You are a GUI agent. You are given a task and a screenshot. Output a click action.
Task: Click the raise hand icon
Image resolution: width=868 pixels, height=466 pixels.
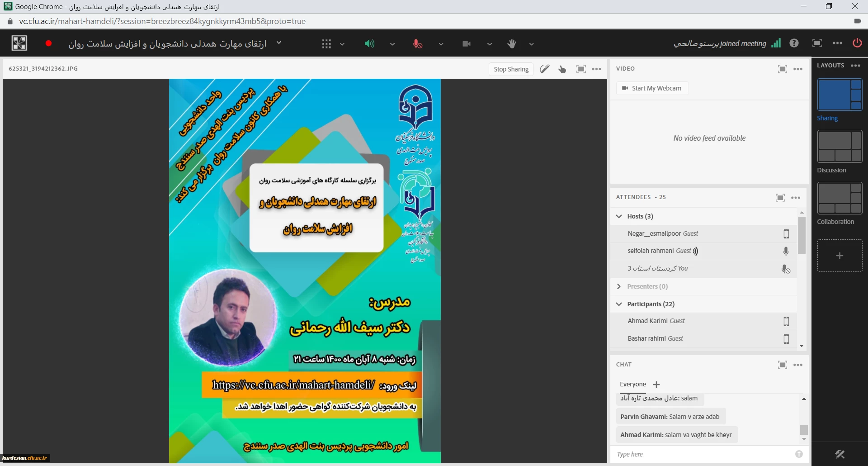(511, 44)
